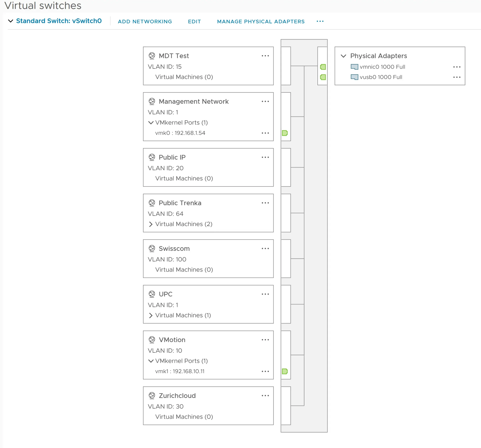Click the EDIT switch button
This screenshot has width=481, height=448.
[194, 22]
